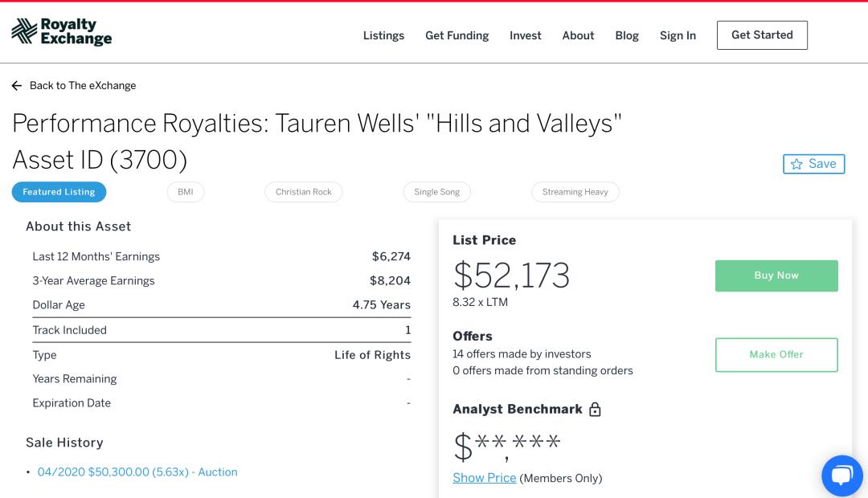Go to Get Funding page
Screen dimensions: 868x498
457,35
